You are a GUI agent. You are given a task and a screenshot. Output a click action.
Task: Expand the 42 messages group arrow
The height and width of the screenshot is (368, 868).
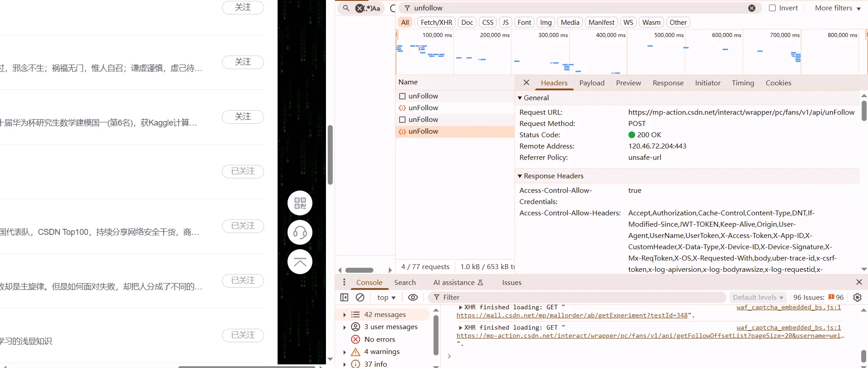point(344,315)
